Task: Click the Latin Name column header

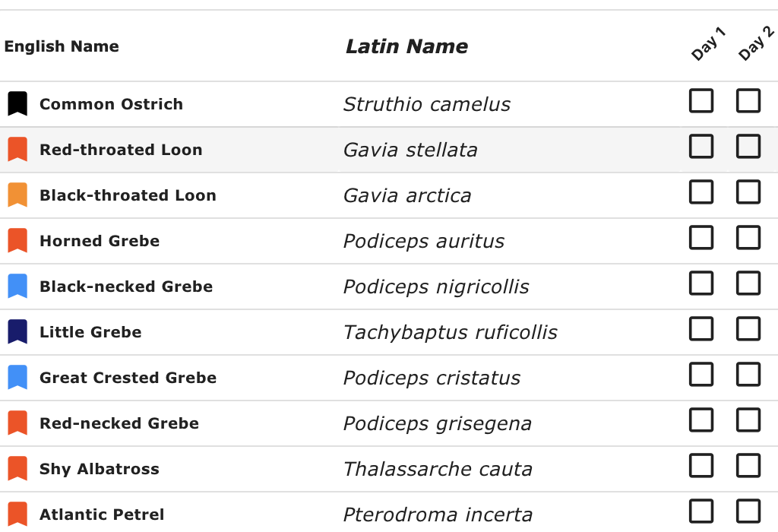Action: tap(407, 46)
